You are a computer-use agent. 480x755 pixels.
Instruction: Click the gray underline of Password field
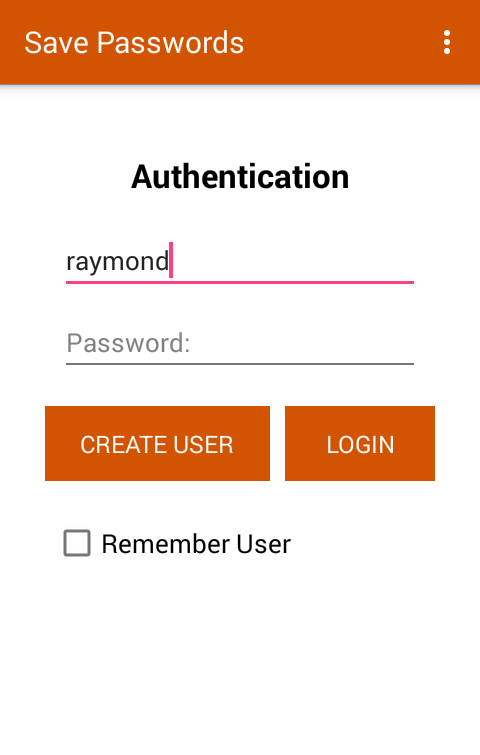(240, 364)
